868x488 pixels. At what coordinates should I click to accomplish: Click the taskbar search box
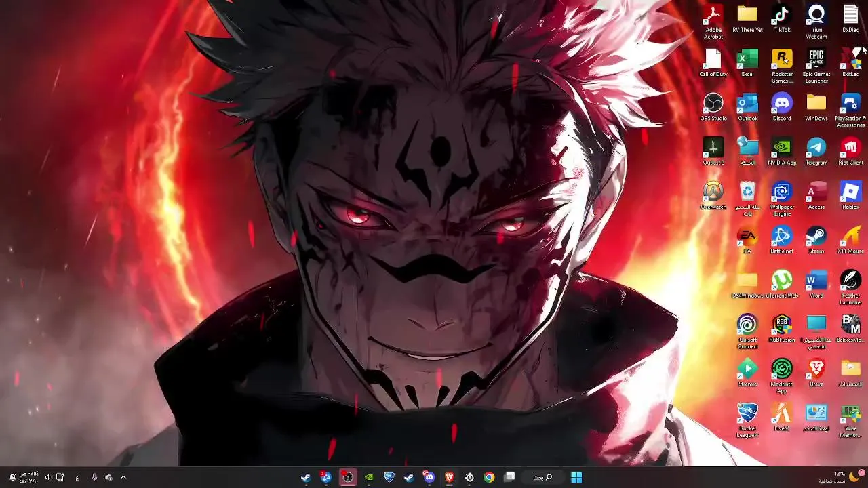[542, 477]
